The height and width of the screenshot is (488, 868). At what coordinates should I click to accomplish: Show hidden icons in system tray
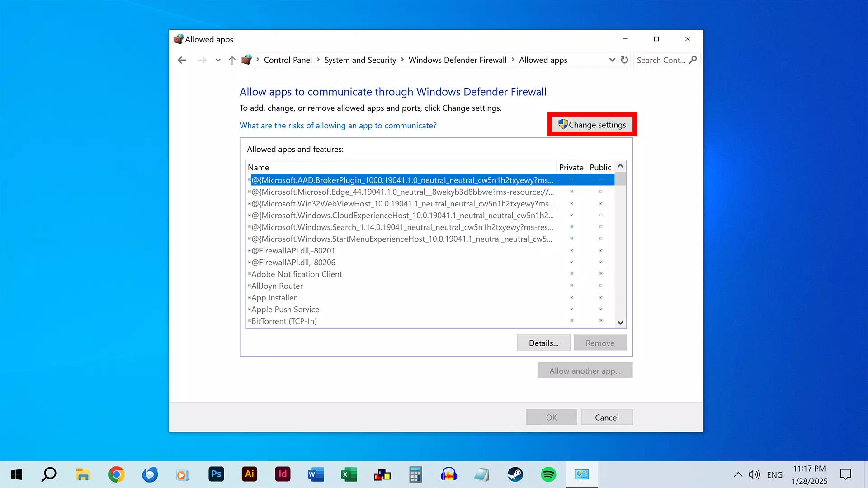(x=738, y=474)
